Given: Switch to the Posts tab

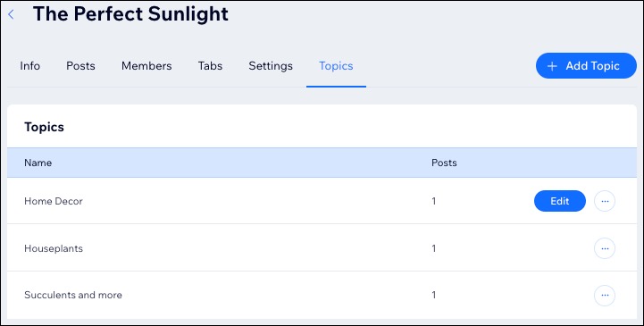Looking at the screenshot, I should coord(80,66).
